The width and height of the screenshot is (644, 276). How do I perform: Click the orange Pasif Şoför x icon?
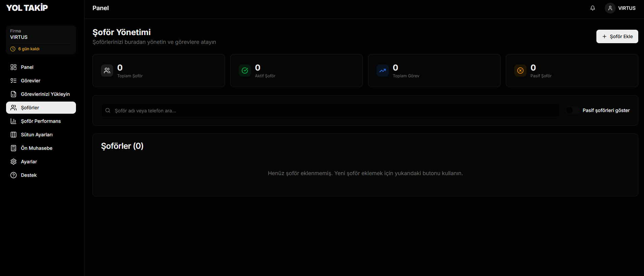(520, 71)
